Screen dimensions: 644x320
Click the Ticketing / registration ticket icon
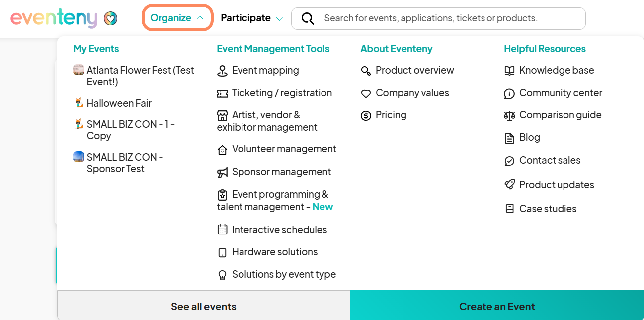tap(222, 93)
